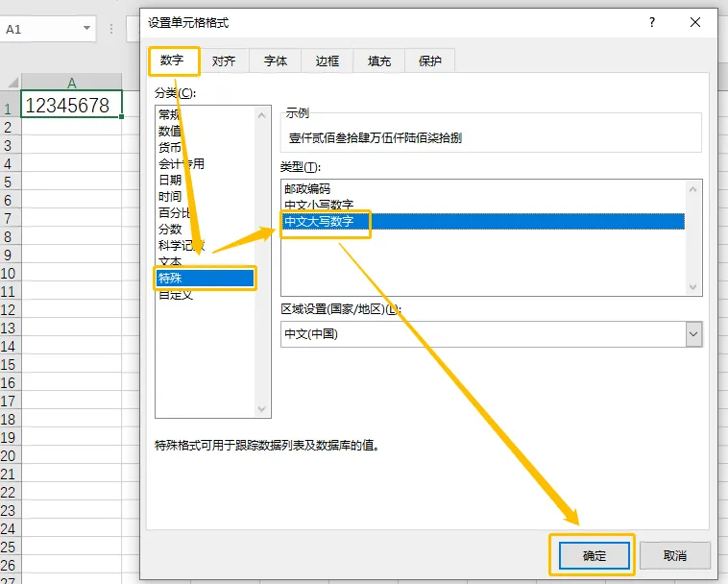The height and width of the screenshot is (584, 728).
Task: Select row 2 header
Action: tap(10, 127)
